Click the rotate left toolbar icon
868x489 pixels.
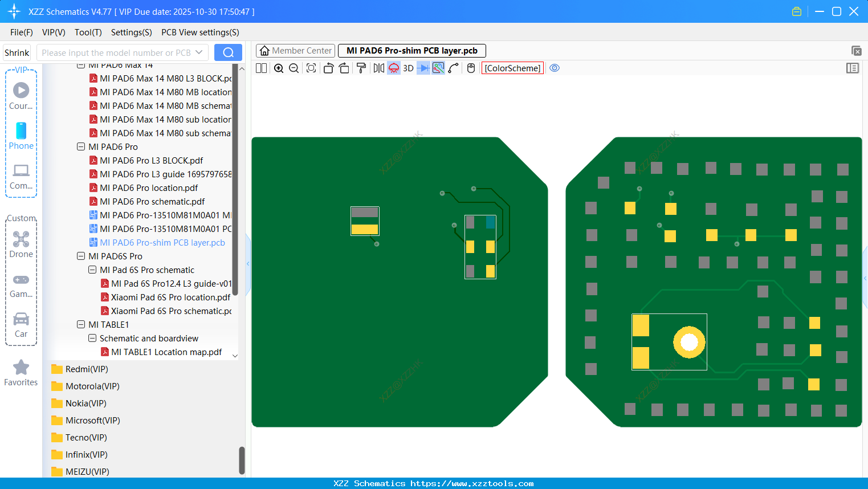click(328, 68)
